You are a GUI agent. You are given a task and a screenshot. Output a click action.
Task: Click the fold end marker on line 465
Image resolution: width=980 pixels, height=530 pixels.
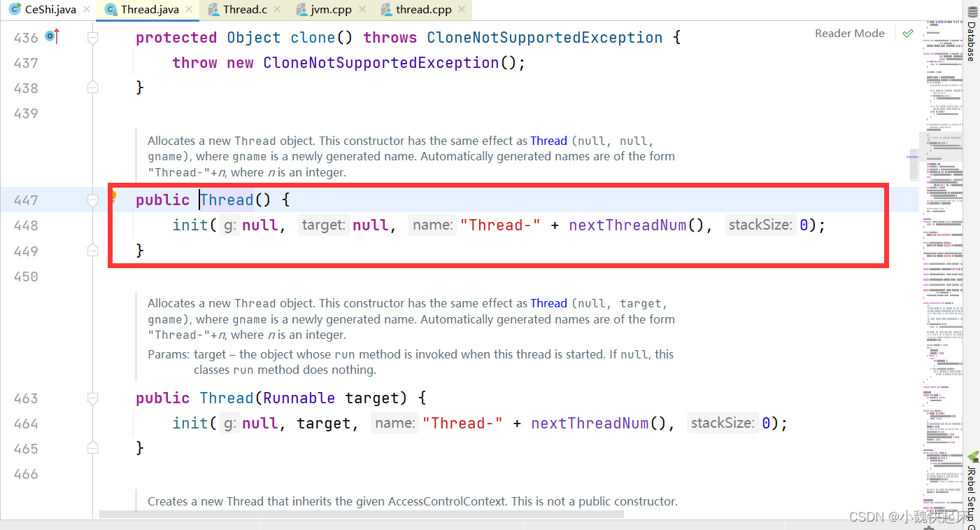(92, 447)
